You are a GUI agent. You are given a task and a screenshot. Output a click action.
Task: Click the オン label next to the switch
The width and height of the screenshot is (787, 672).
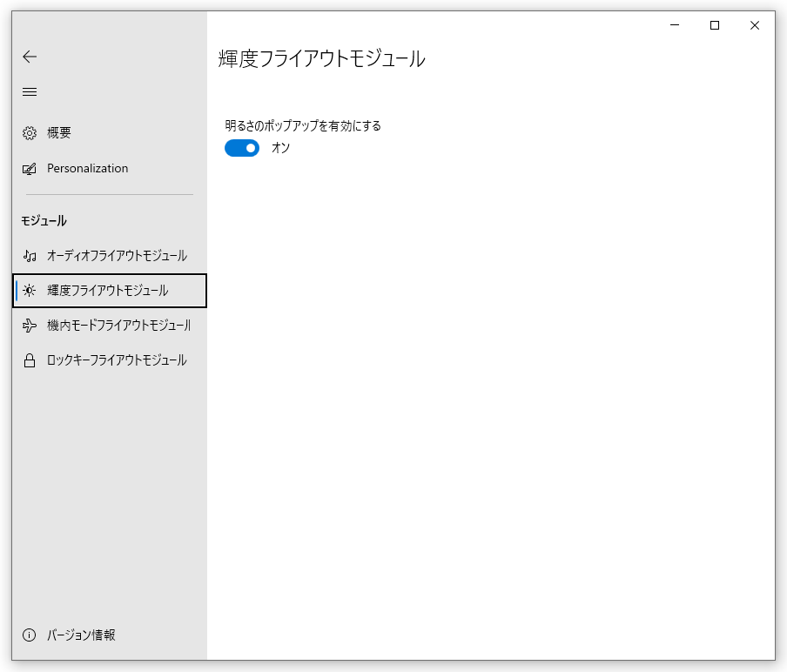280,148
